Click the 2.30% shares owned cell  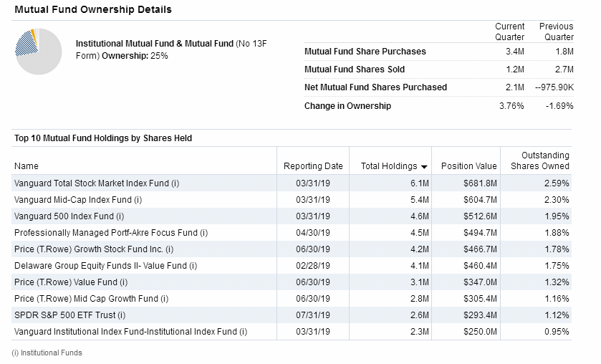(557, 200)
